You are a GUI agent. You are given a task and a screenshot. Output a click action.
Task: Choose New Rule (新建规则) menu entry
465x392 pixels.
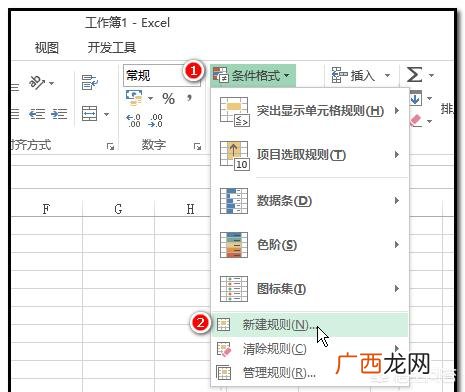310,324
